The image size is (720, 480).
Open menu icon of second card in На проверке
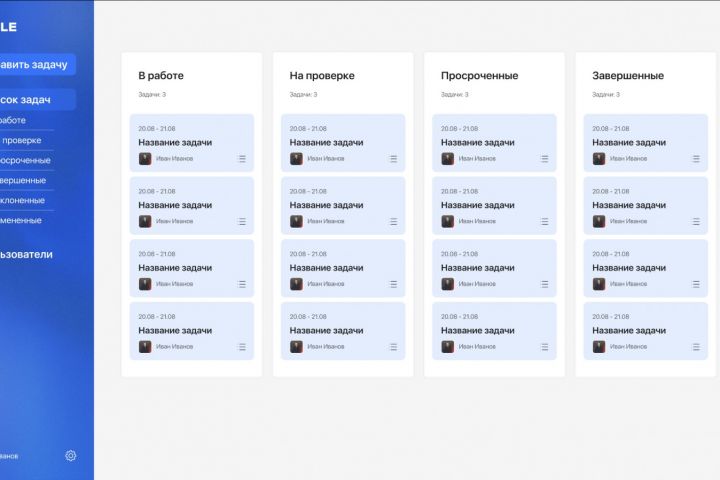(393, 221)
